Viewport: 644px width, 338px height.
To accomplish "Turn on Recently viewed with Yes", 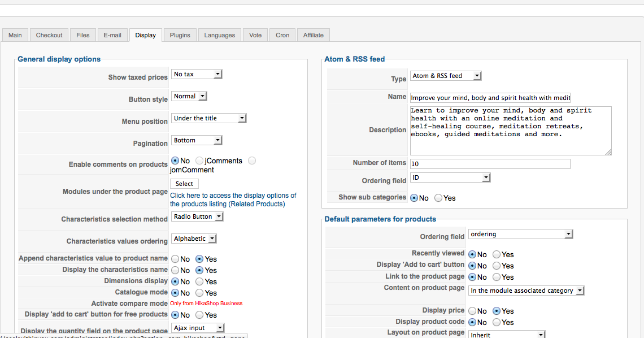I will (x=497, y=254).
